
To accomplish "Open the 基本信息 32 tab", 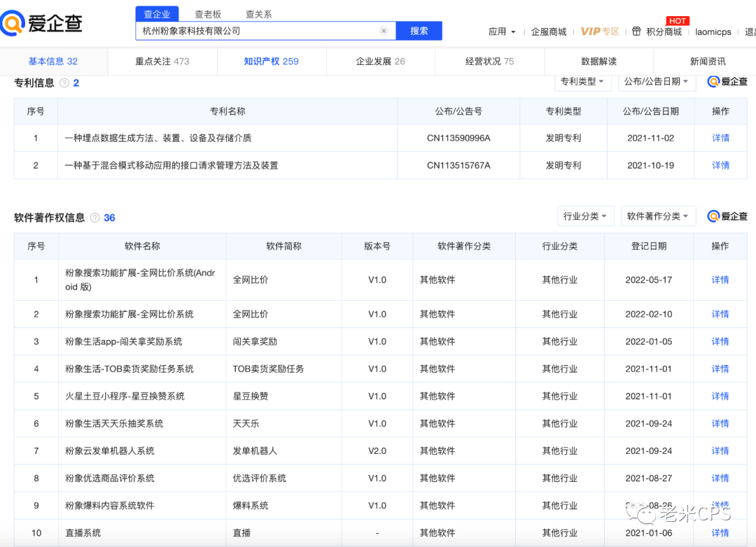I will [x=53, y=62].
